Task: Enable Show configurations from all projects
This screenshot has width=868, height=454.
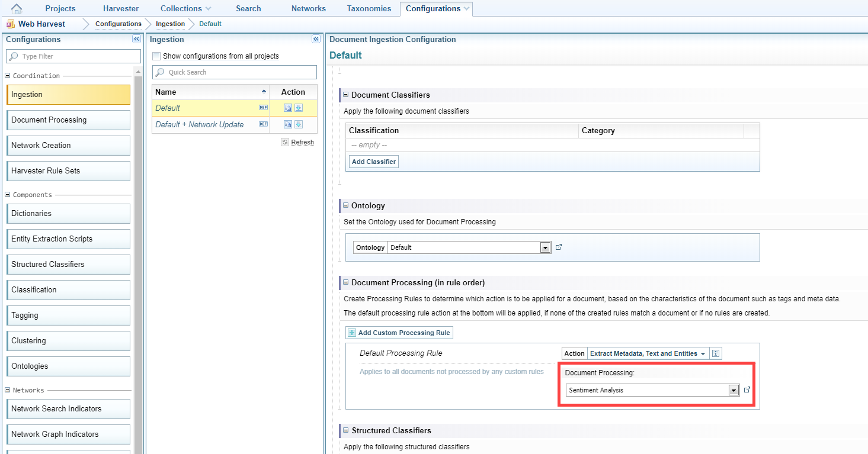Action: 156,56
